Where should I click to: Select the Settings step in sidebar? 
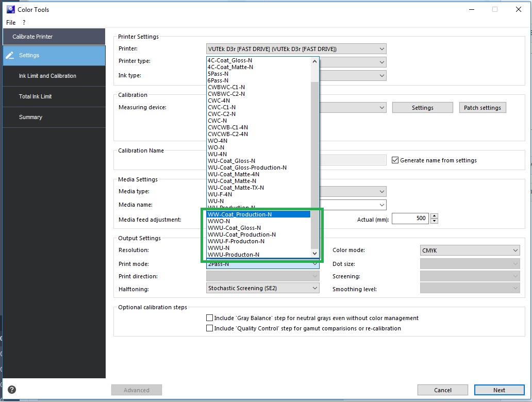[x=54, y=55]
